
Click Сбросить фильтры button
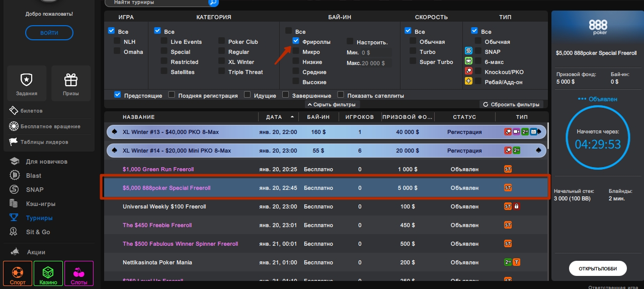coord(512,105)
